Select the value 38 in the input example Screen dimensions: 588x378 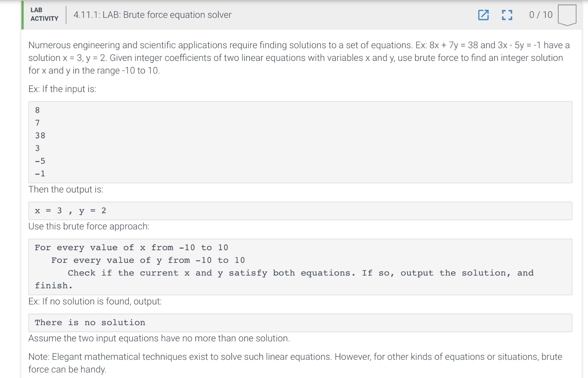pos(40,135)
